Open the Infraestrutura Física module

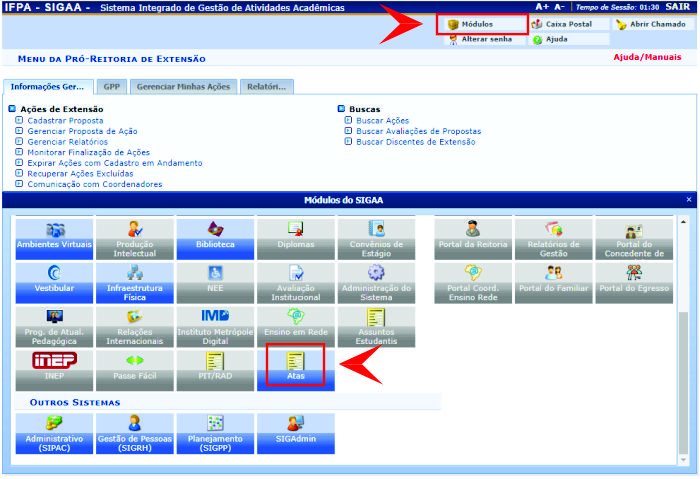135,283
